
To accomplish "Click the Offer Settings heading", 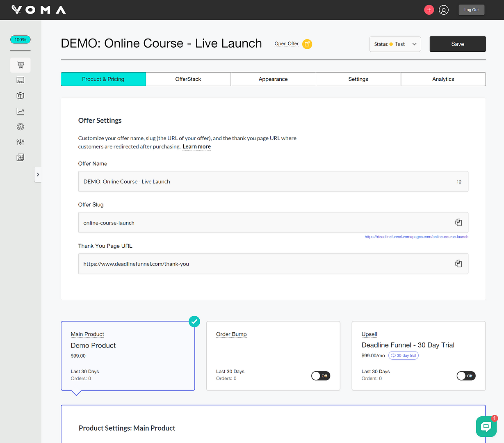I will tap(100, 120).
